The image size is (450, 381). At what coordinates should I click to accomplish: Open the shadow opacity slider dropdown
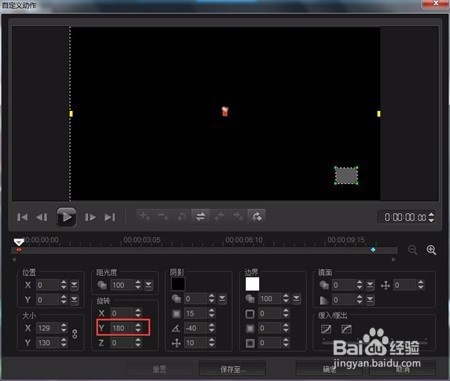222,299
